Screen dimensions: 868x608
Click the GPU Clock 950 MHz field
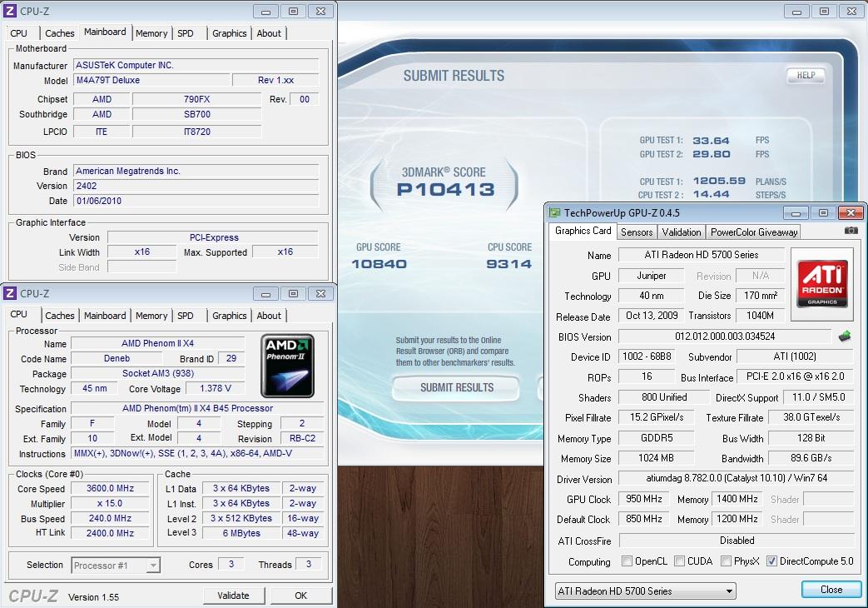click(x=644, y=499)
